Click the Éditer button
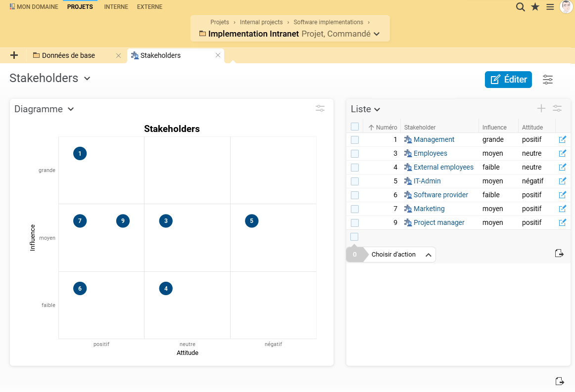 (x=508, y=80)
